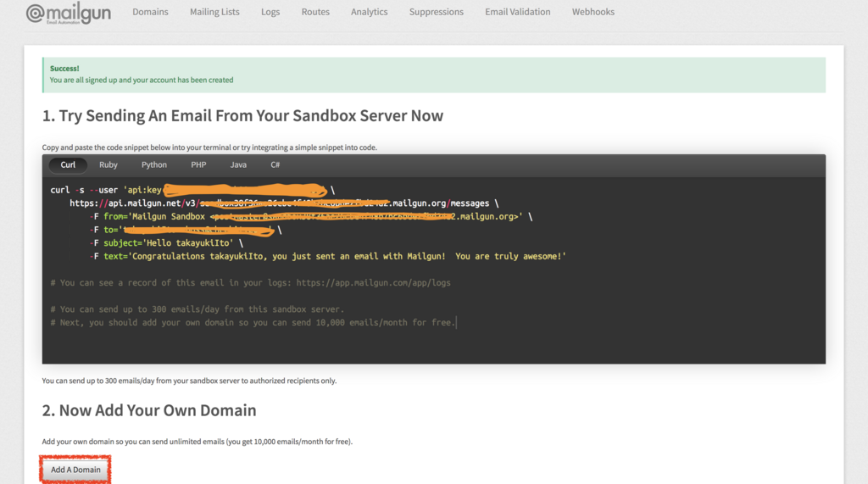Open the Analytics page
This screenshot has width=868, height=484.
click(x=370, y=12)
